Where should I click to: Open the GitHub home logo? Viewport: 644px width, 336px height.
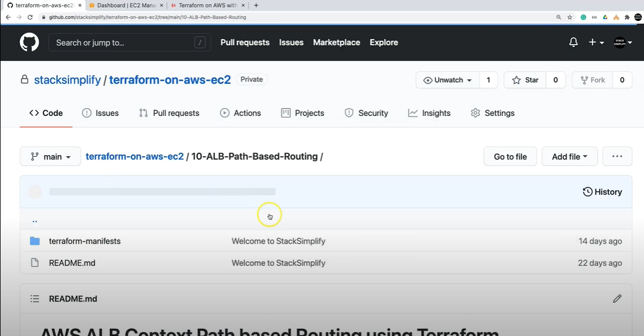tap(29, 42)
